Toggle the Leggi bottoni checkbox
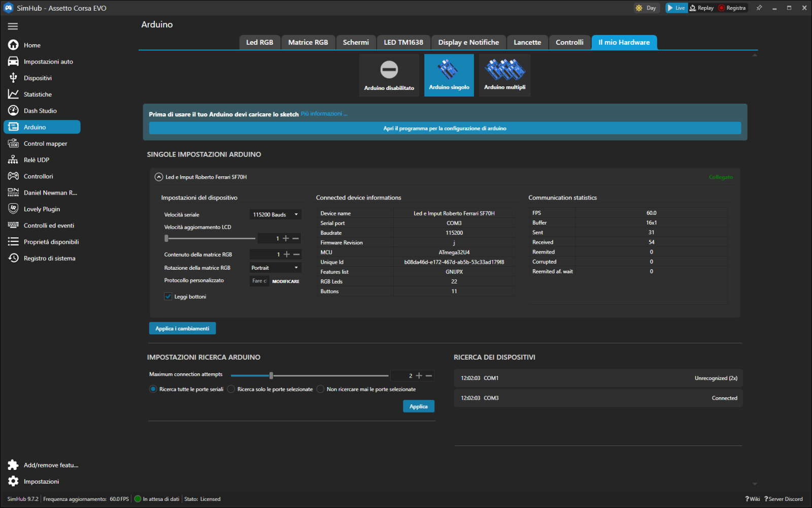The image size is (812, 508). 168,297
